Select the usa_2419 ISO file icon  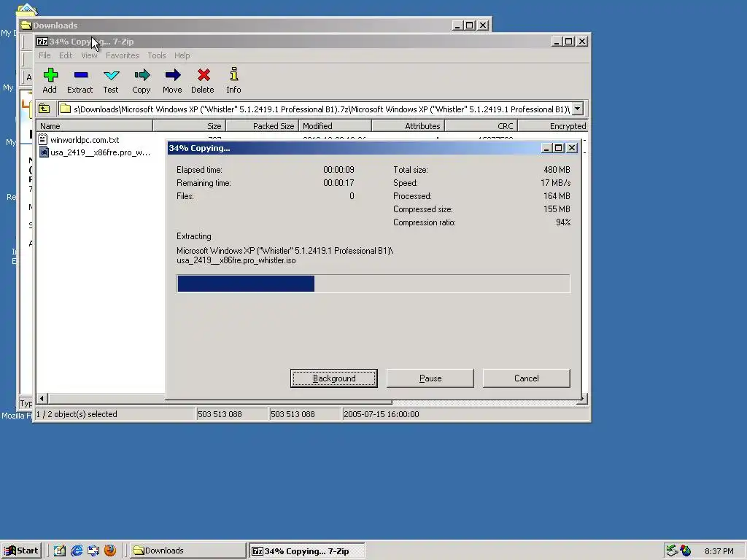click(x=43, y=152)
